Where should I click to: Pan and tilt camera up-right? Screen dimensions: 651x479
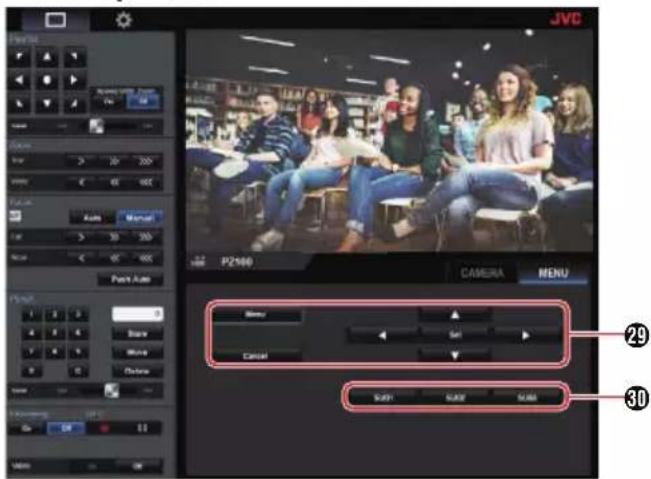75,57
